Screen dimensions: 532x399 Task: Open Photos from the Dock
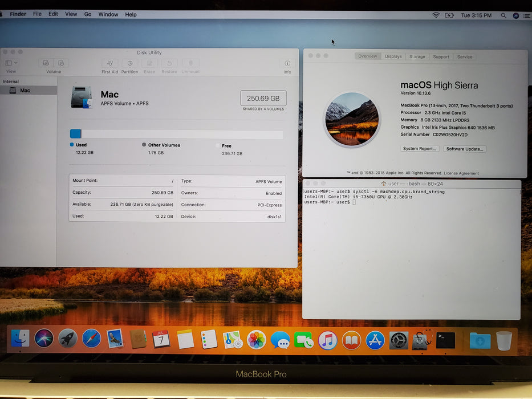tap(256, 340)
